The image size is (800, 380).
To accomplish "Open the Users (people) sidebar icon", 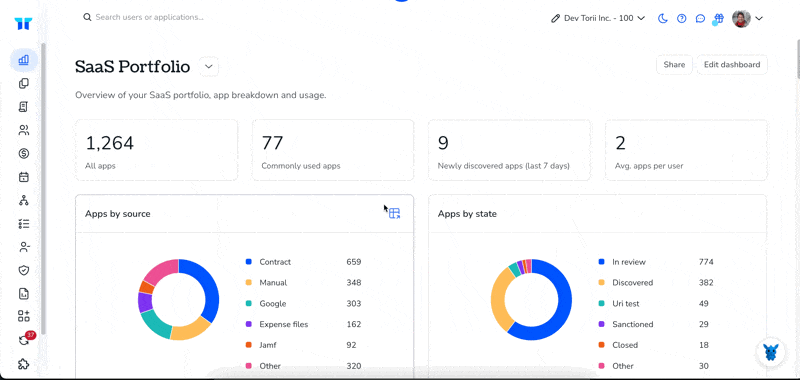I will (x=23, y=130).
